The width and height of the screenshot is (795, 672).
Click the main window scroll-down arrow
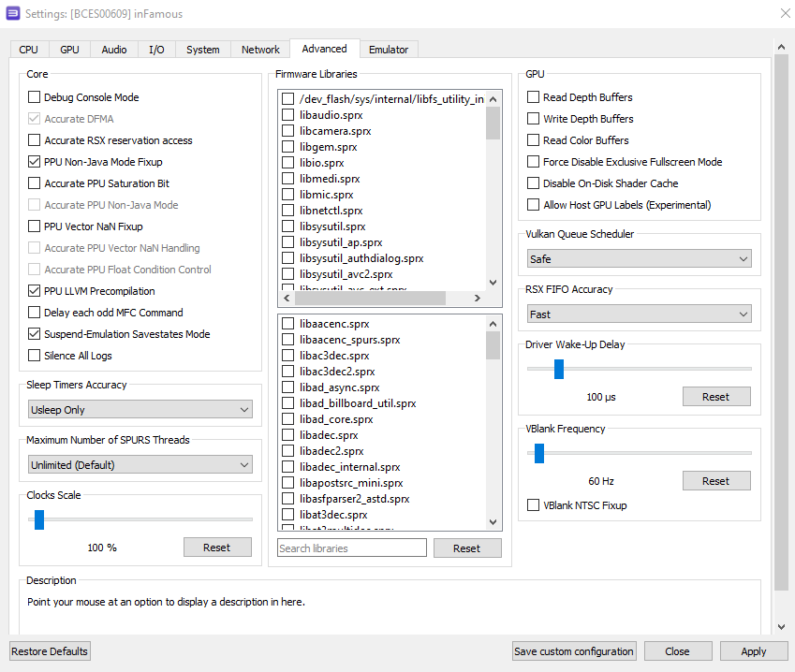[x=781, y=627]
